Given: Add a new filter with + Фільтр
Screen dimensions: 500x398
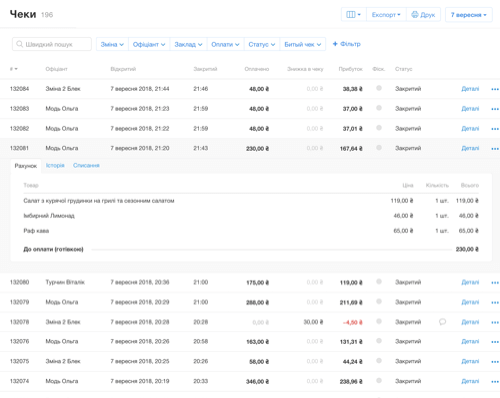Looking at the screenshot, I should 347,44.
